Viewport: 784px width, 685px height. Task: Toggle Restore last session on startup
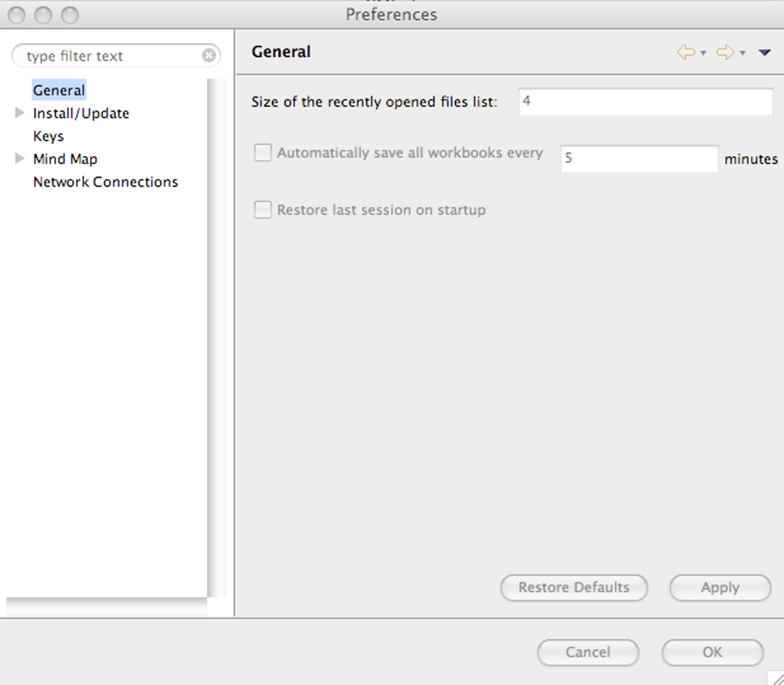click(x=263, y=210)
